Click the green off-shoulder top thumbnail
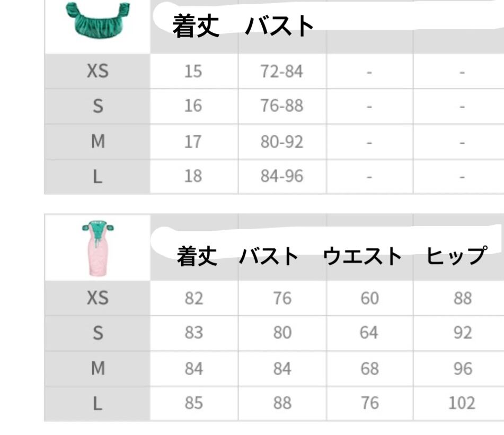This screenshot has height=435, width=504. click(97, 20)
